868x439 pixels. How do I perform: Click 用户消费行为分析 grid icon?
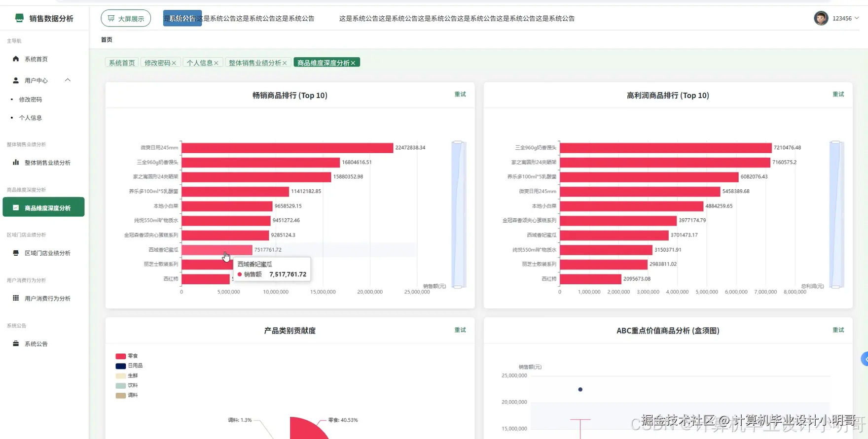16,298
